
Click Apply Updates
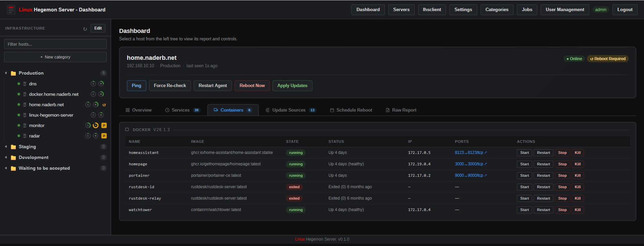[292, 86]
